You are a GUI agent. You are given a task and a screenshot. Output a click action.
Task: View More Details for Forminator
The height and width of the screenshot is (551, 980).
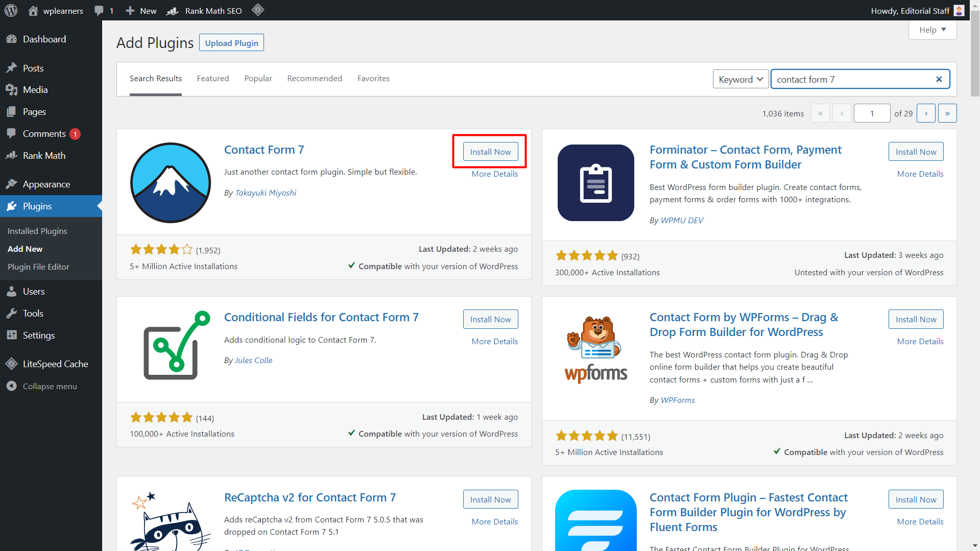tap(920, 174)
